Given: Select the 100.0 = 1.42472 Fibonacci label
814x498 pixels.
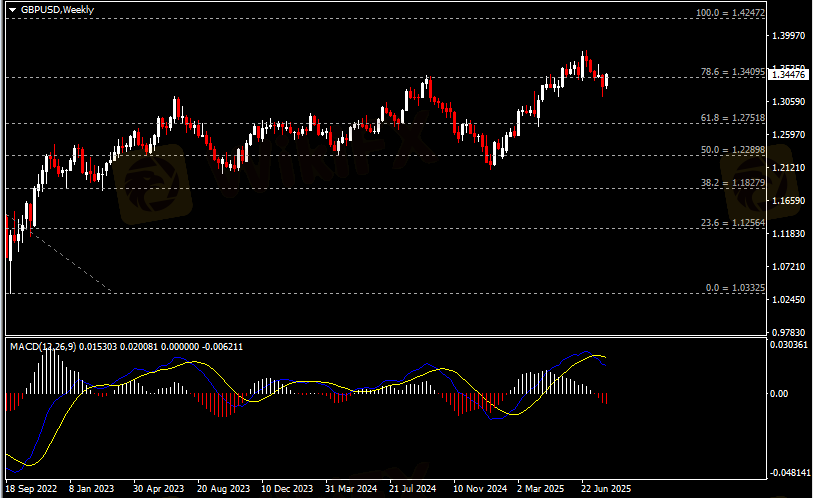Looking at the screenshot, I should point(730,12).
